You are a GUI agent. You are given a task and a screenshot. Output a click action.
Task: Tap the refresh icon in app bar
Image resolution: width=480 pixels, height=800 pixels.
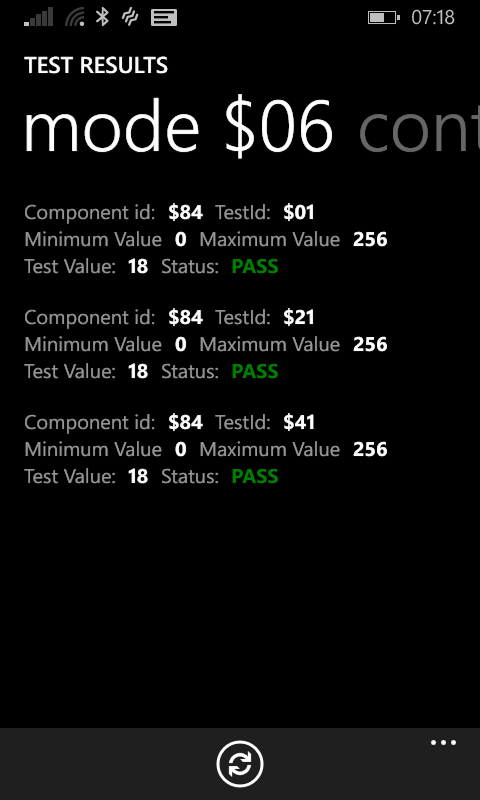[x=240, y=764]
